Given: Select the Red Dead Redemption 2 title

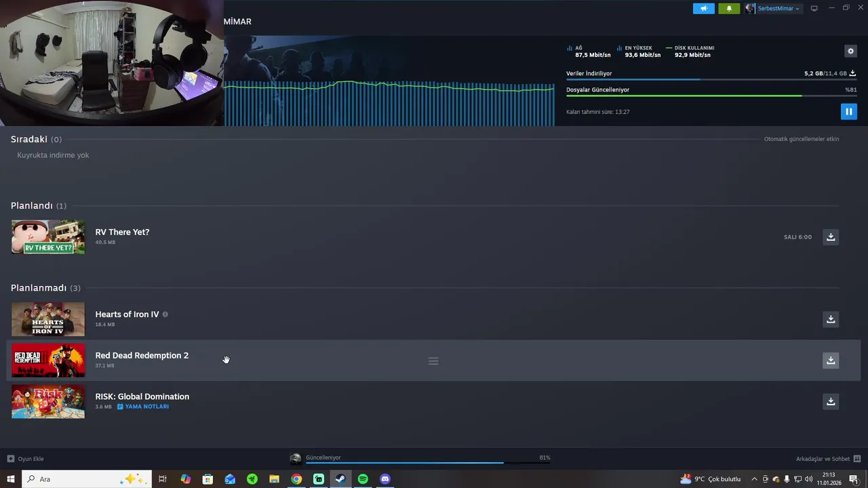Looking at the screenshot, I should point(142,355).
